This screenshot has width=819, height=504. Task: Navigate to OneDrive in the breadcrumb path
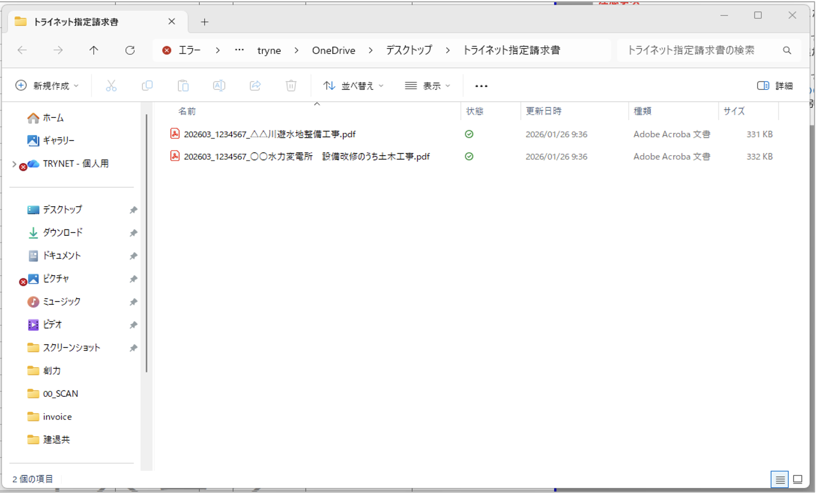coord(334,50)
